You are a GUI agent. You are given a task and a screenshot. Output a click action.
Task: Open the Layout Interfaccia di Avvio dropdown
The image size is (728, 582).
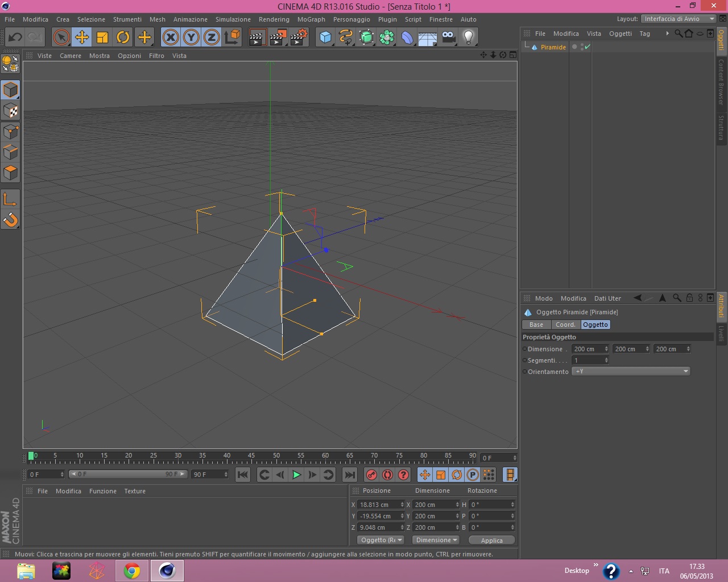point(678,19)
